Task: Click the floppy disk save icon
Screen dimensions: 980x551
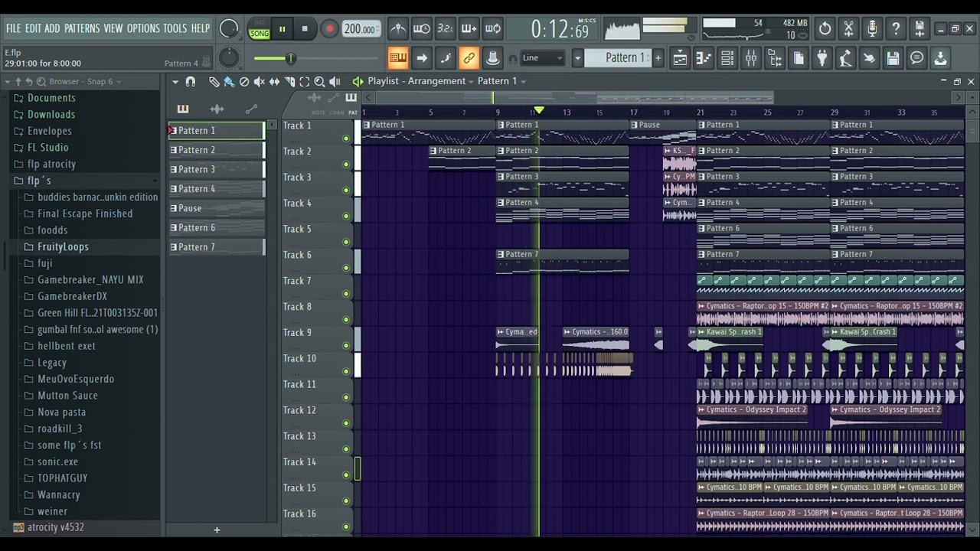Action: point(893,58)
